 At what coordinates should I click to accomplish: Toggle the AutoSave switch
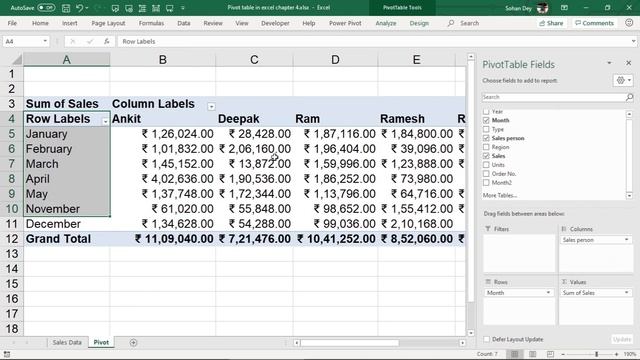[46, 8]
